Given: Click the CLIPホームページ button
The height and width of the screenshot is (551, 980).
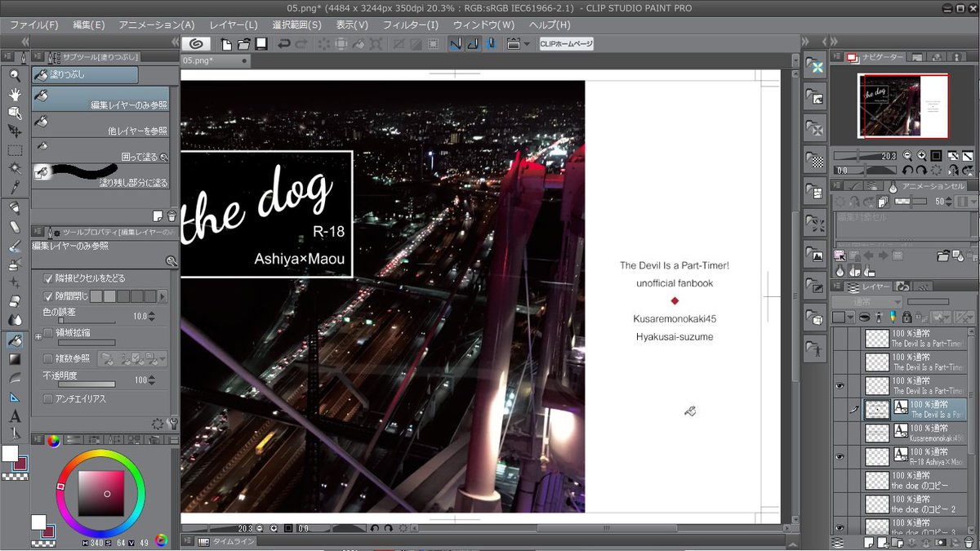Looking at the screenshot, I should click(566, 43).
